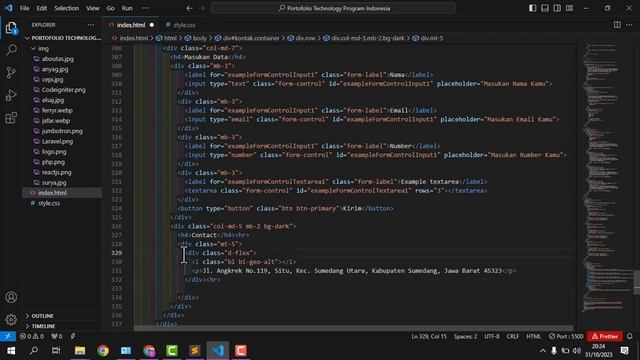
Task: Open Google Chrome from taskbar
Action: point(103,351)
